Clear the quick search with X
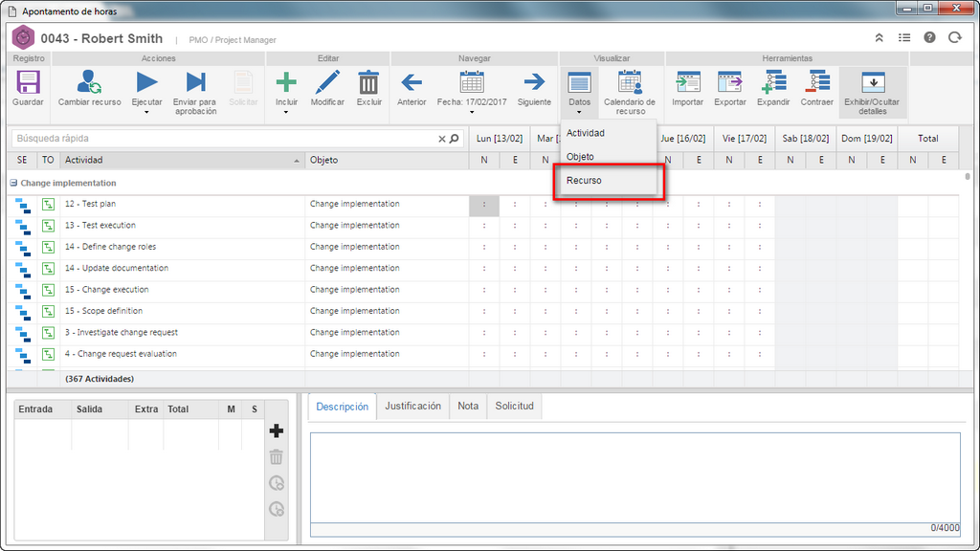Image resolution: width=980 pixels, height=551 pixels. click(442, 139)
